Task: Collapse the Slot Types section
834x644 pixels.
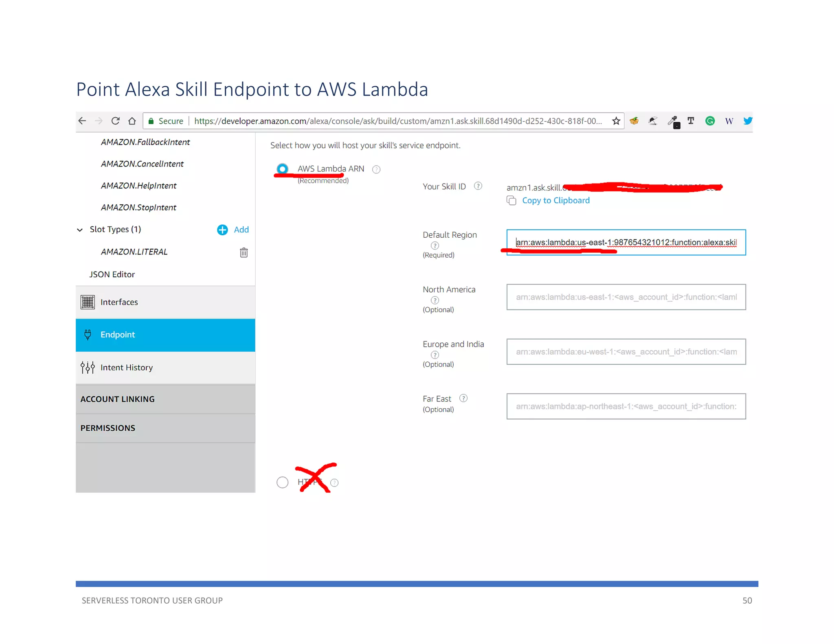Action: coord(80,230)
